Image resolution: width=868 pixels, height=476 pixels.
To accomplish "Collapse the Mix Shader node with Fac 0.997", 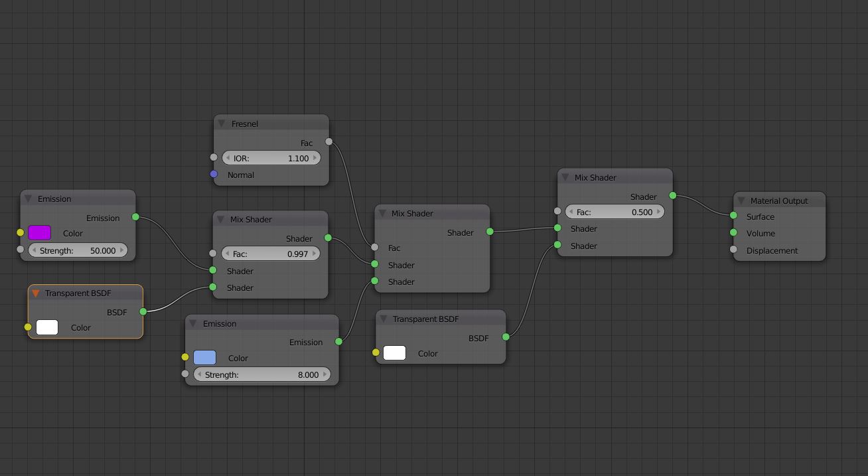I will (x=221, y=219).
